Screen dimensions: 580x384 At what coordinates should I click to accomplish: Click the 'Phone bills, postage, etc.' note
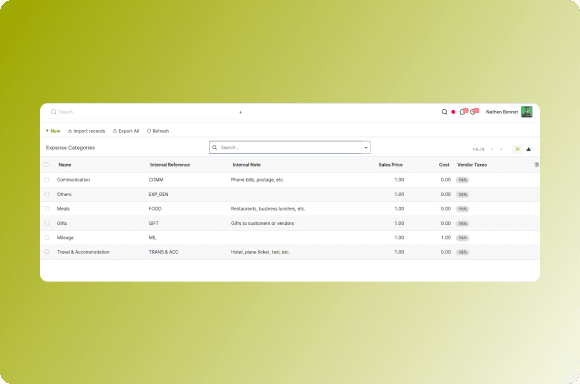point(257,180)
